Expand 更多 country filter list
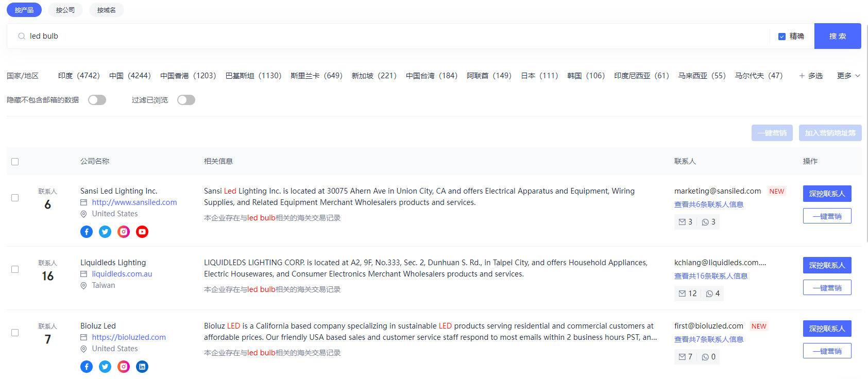The height and width of the screenshot is (379, 868). (x=848, y=76)
